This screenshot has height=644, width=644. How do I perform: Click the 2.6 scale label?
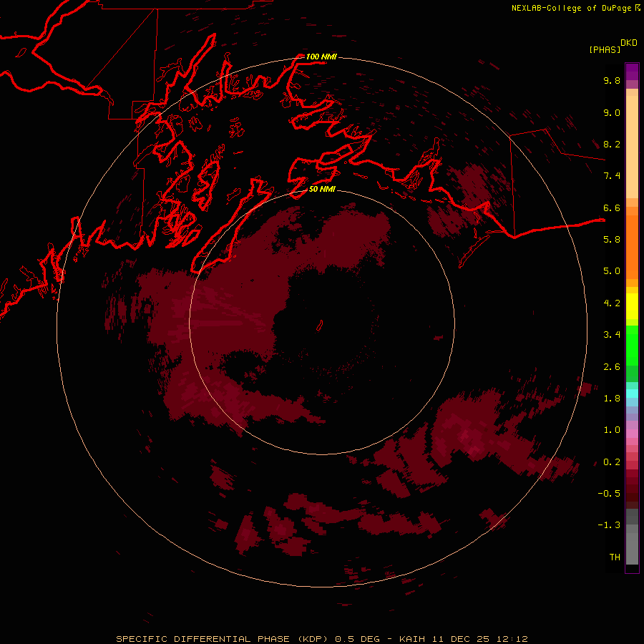(612, 367)
